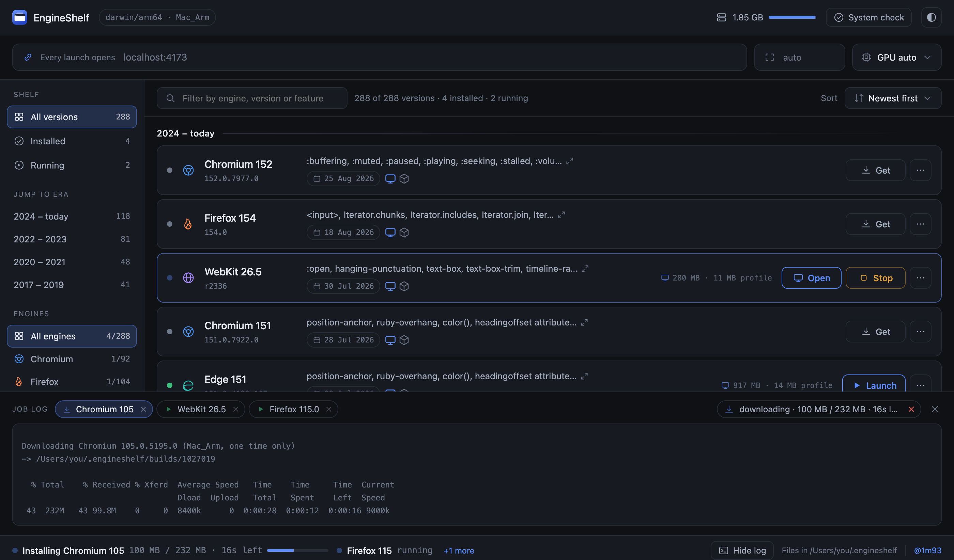Close the WebKit 26.5 log tab
Image resolution: width=954 pixels, height=560 pixels.
[x=235, y=409]
